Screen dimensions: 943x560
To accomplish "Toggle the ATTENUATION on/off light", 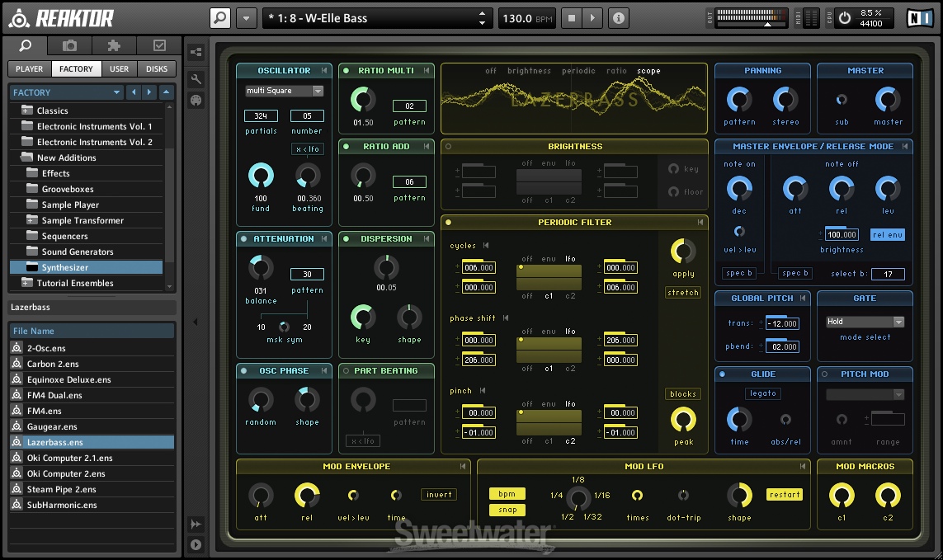I will [243, 239].
